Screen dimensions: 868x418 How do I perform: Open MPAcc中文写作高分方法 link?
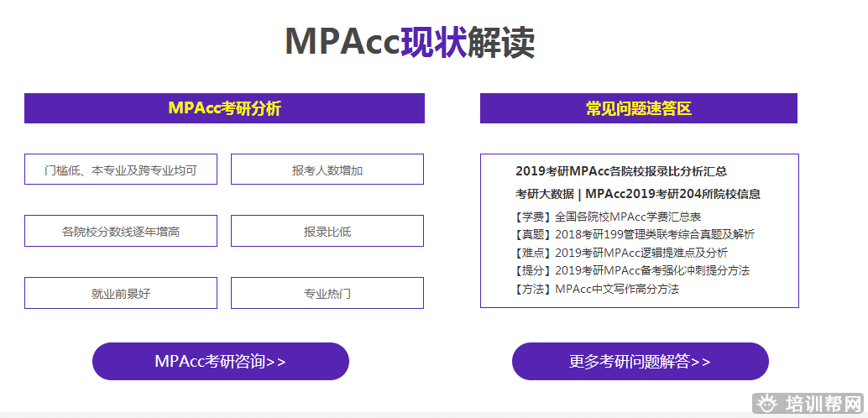[x=617, y=289]
